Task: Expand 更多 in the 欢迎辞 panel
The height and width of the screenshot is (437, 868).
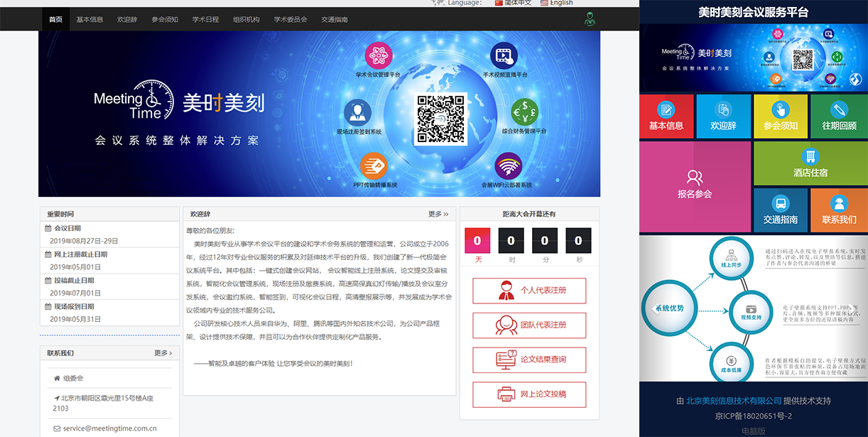Action: pyautogui.click(x=438, y=214)
